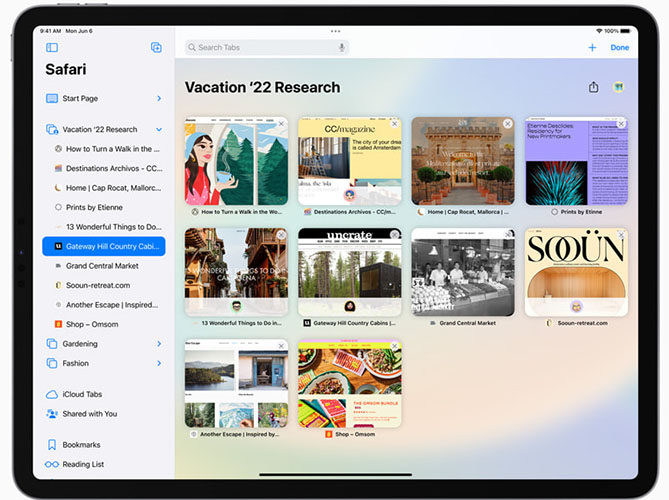Expand the Gardening tab group chevron
669x500 pixels.
coord(158,344)
